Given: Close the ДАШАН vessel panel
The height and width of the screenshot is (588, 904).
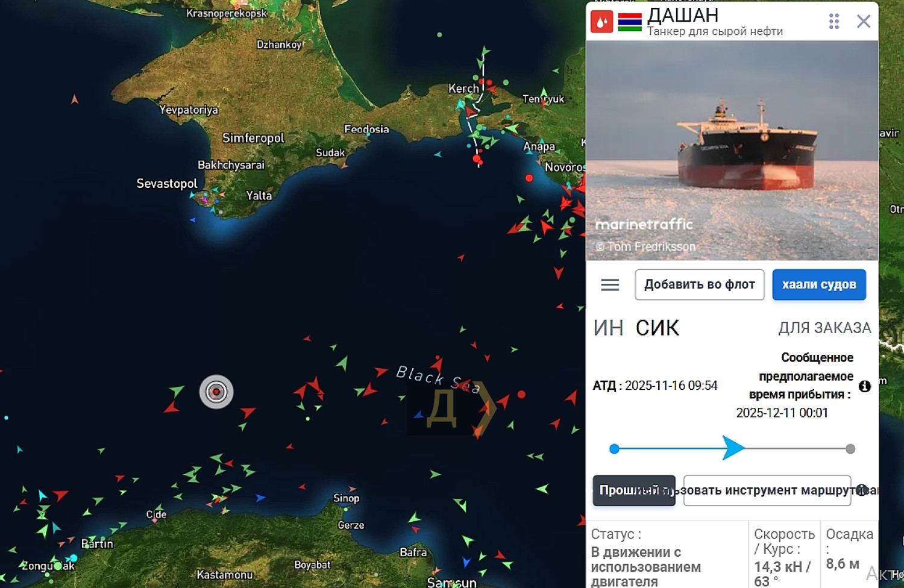Looking at the screenshot, I should click(864, 22).
